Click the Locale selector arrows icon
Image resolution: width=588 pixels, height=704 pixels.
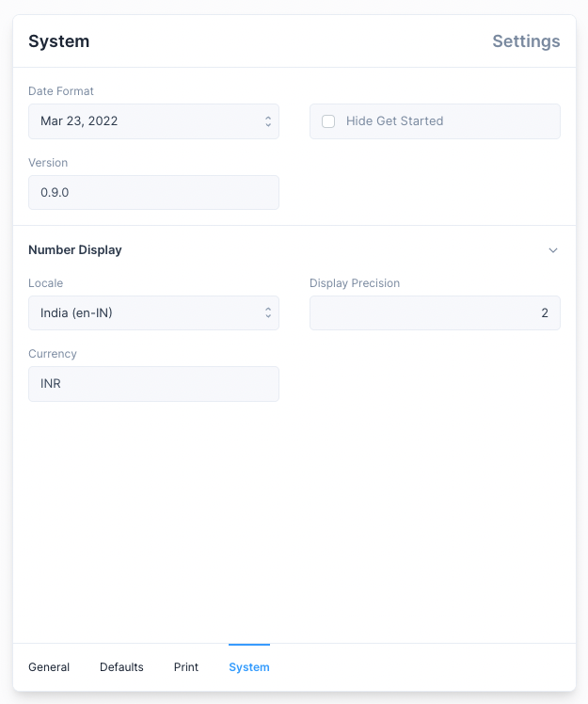pos(268,312)
